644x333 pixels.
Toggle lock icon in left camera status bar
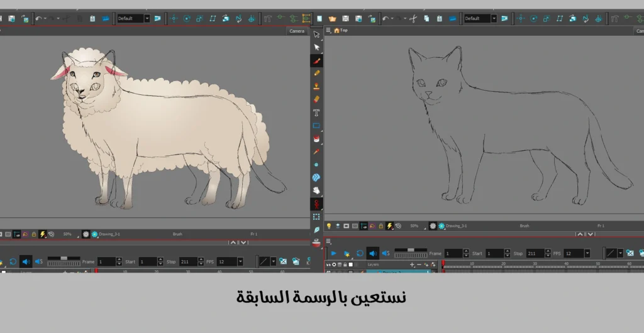coord(34,234)
